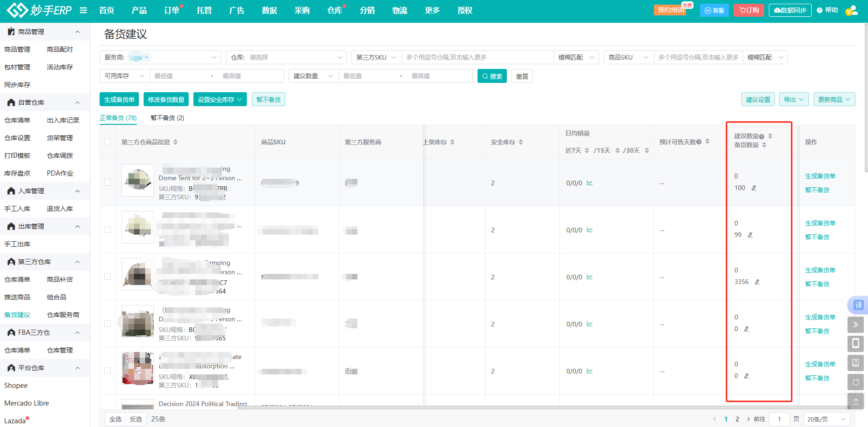Open the 帮助 question mark help
The width and height of the screenshot is (868, 427).
click(827, 10)
